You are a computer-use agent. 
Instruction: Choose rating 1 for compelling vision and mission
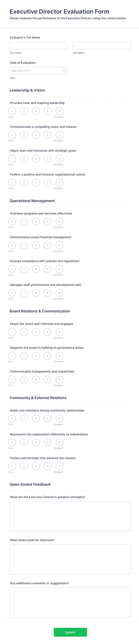12,135
